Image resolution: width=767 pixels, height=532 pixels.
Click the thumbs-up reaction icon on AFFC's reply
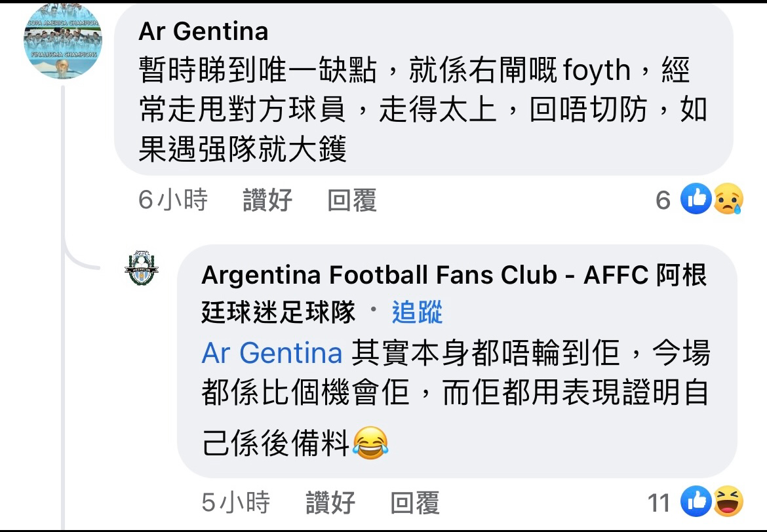[x=698, y=499]
